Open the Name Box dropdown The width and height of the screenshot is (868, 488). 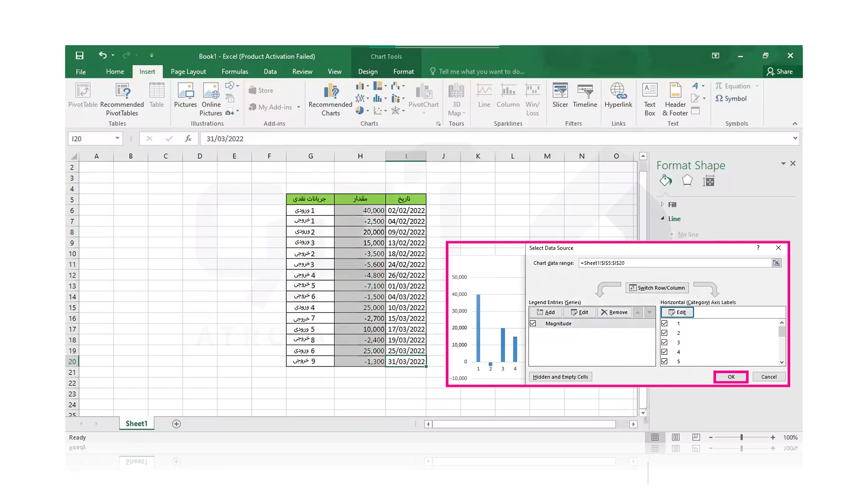coord(117,138)
